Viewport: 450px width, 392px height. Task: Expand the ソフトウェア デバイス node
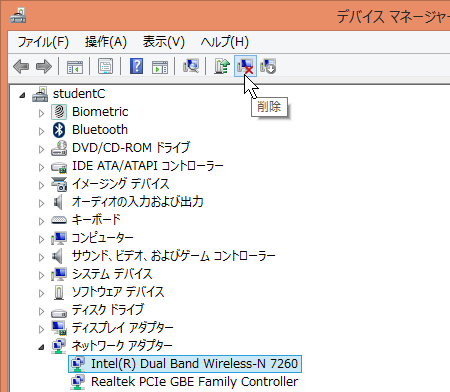click(41, 293)
